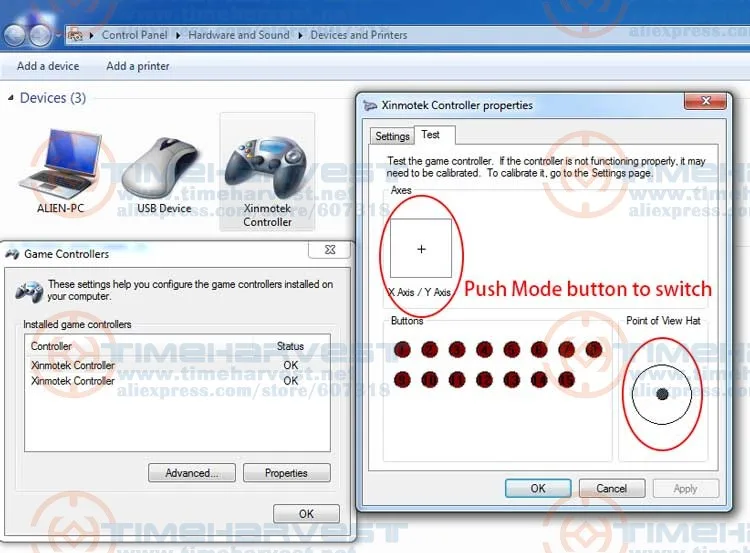
Task: Select first Xinmotek Controller list row
Action: click(x=177, y=365)
